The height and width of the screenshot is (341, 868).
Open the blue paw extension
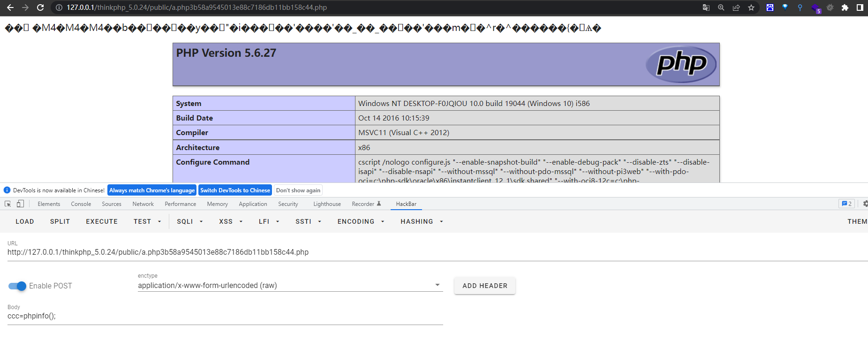click(x=770, y=8)
